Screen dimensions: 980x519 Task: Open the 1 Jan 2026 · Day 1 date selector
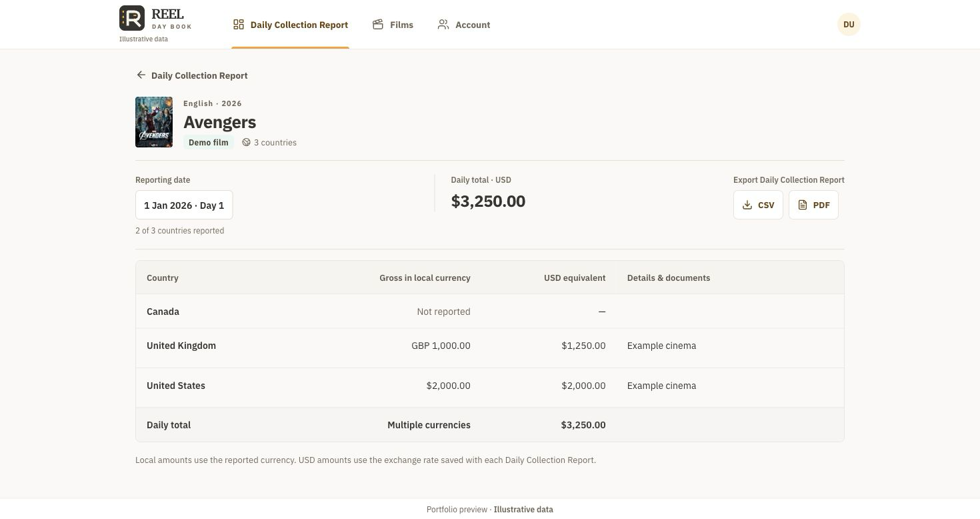pyautogui.click(x=184, y=205)
